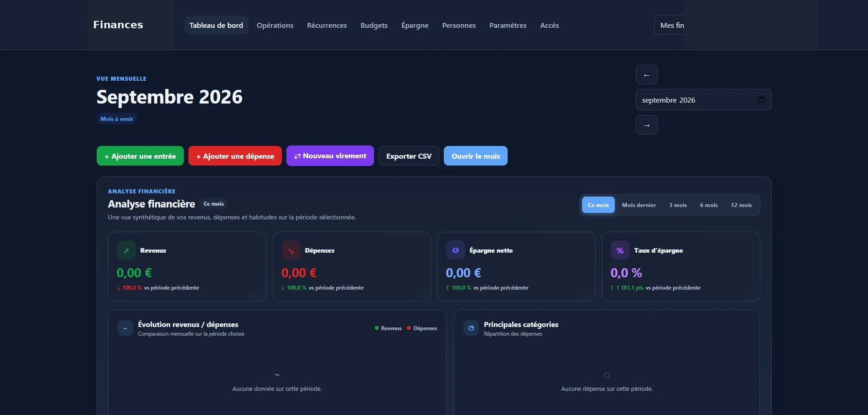Click the 'Mois à venir' badge
This screenshot has height=415, width=868.
click(117, 119)
